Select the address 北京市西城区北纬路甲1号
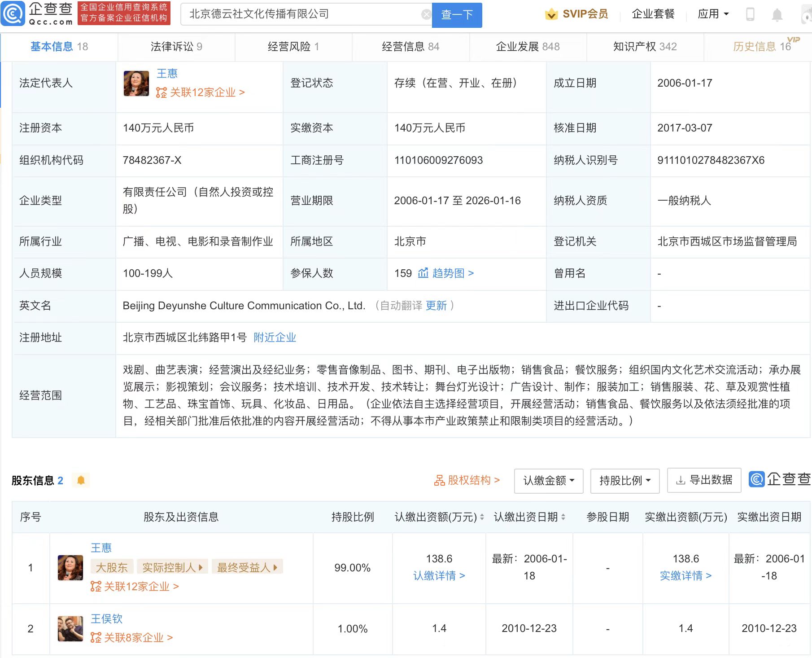The height and width of the screenshot is (658, 812). point(184,338)
